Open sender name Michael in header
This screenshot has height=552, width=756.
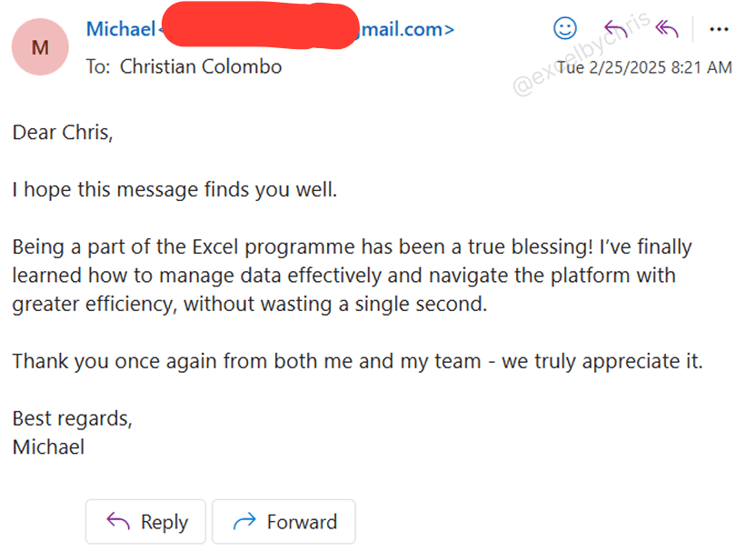pyautogui.click(x=120, y=29)
